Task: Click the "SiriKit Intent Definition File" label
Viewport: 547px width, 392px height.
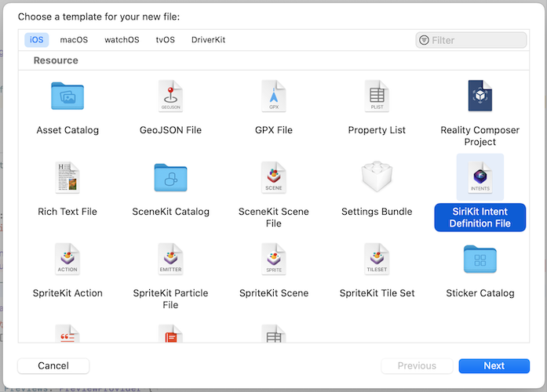Action: [480, 217]
